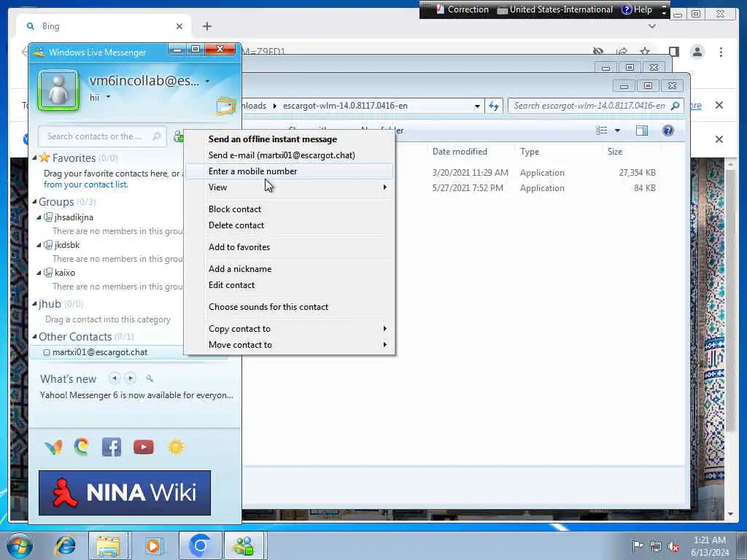
Task: Open the Copy contact to submenu
Action: (289, 329)
